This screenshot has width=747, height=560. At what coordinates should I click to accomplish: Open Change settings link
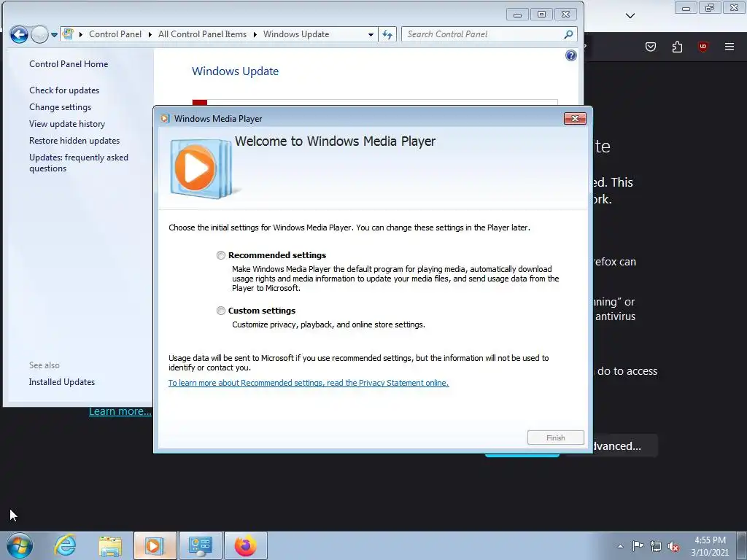click(x=60, y=107)
